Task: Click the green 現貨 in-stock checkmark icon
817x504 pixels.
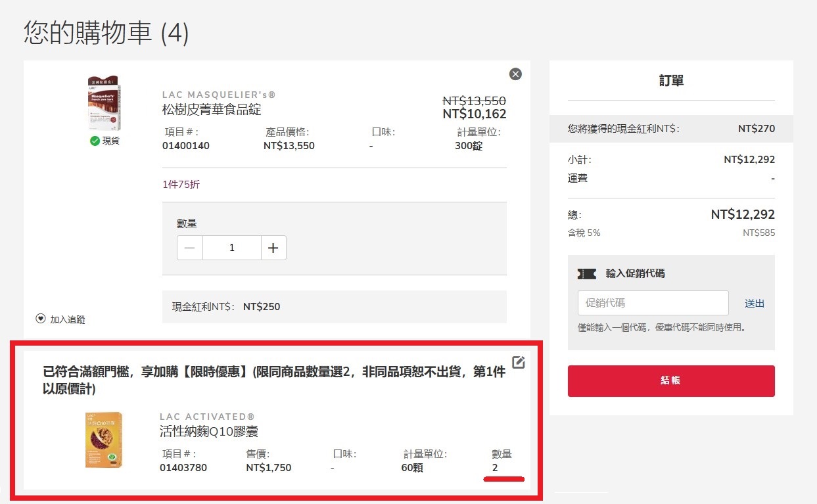Action: tap(95, 141)
